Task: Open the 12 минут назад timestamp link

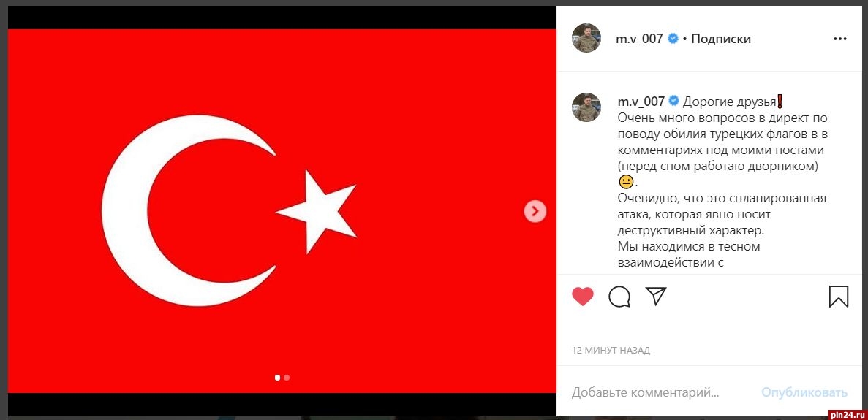Action: click(x=611, y=351)
